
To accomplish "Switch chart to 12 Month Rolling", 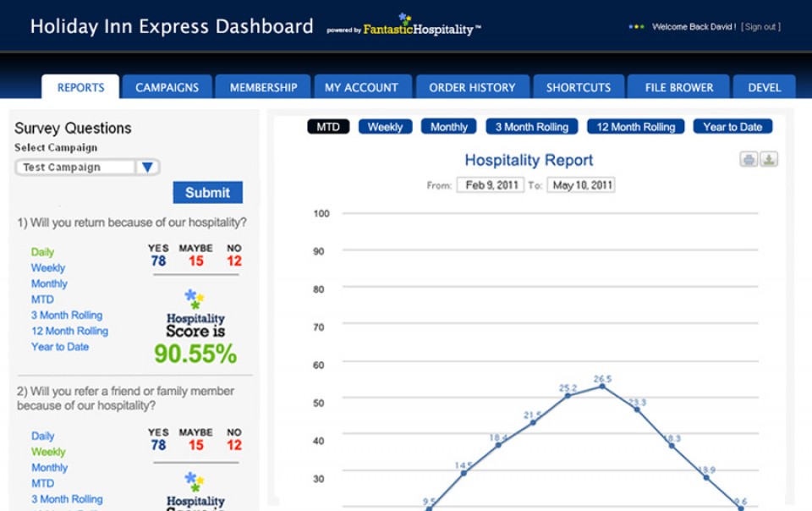I will click(636, 127).
